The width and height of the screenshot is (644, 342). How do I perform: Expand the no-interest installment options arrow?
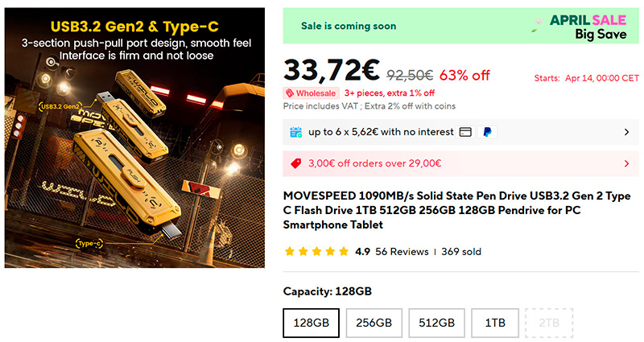tap(627, 132)
